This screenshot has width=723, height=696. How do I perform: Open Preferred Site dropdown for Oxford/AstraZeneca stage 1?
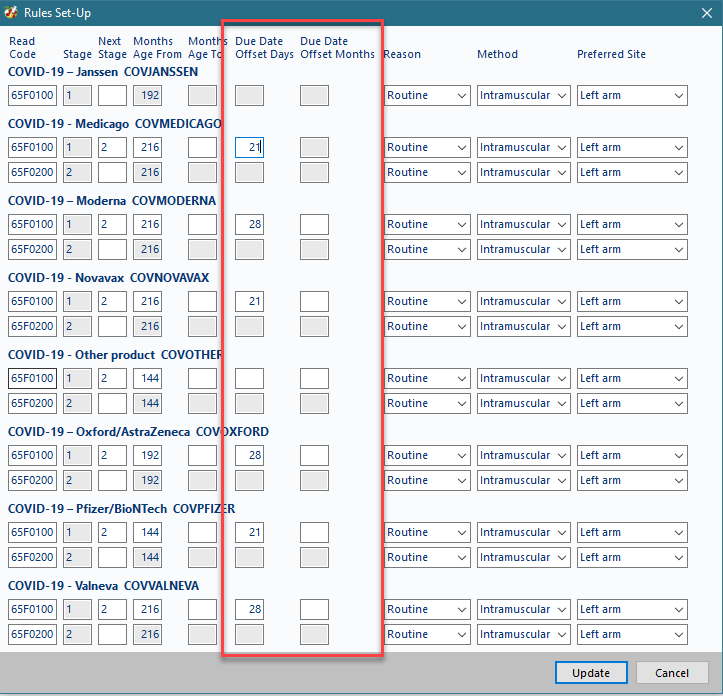coord(632,456)
